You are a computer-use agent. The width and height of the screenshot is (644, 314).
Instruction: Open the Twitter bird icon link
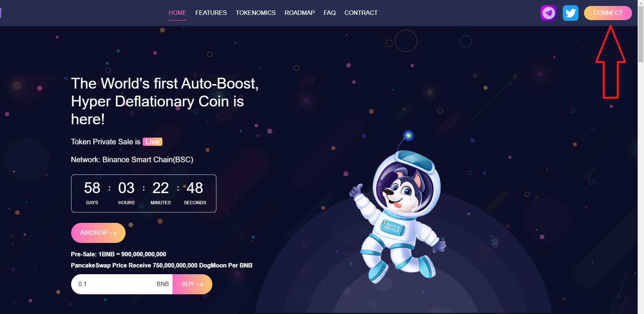[x=570, y=13]
